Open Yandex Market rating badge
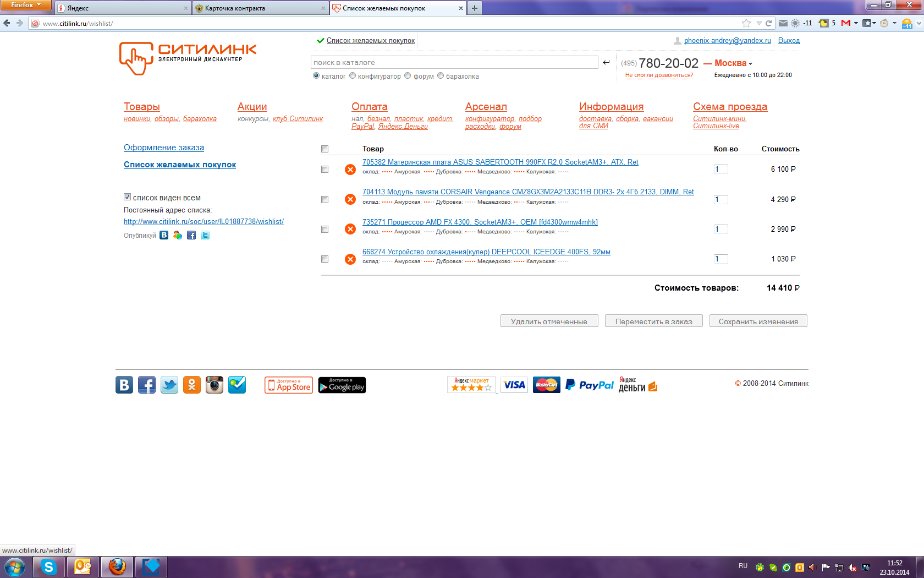Image resolution: width=924 pixels, height=578 pixels. pos(471,385)
